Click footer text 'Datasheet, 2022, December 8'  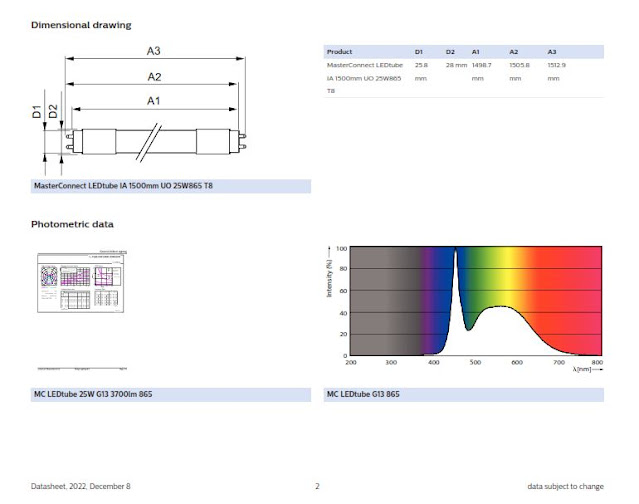click(81, 486)
